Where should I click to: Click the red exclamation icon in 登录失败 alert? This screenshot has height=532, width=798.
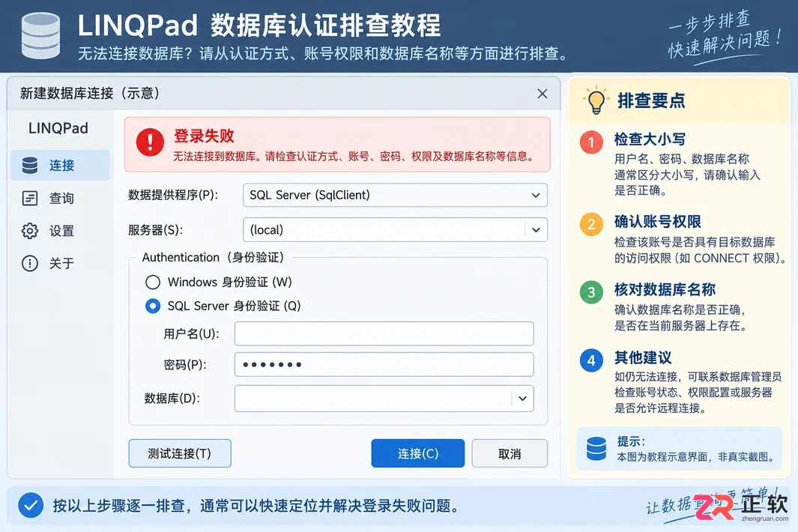tap(150, 142)
